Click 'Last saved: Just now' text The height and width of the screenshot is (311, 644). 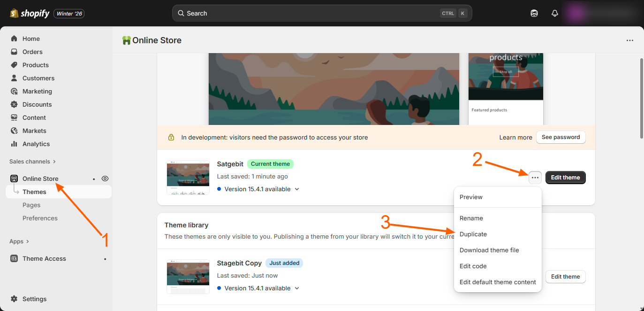(x=247, y=276)
